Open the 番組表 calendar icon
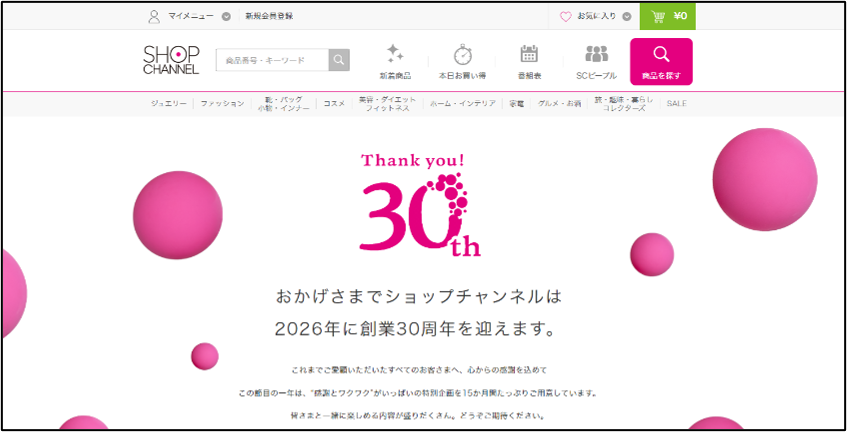This screenshot has width=847, height=432. [x=529, y=54]
